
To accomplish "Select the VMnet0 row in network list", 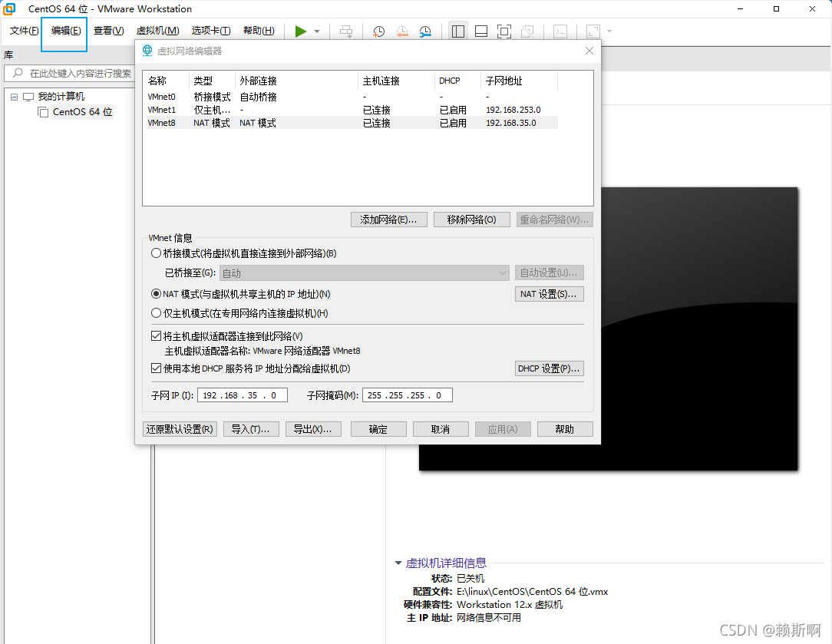I will click(352, 97).
